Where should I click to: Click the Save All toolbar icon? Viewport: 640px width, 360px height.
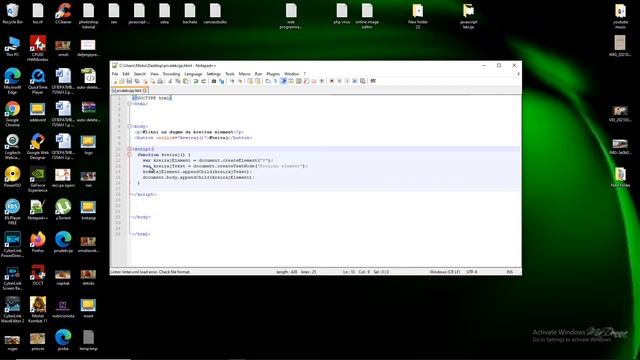(x=137, y=81)
